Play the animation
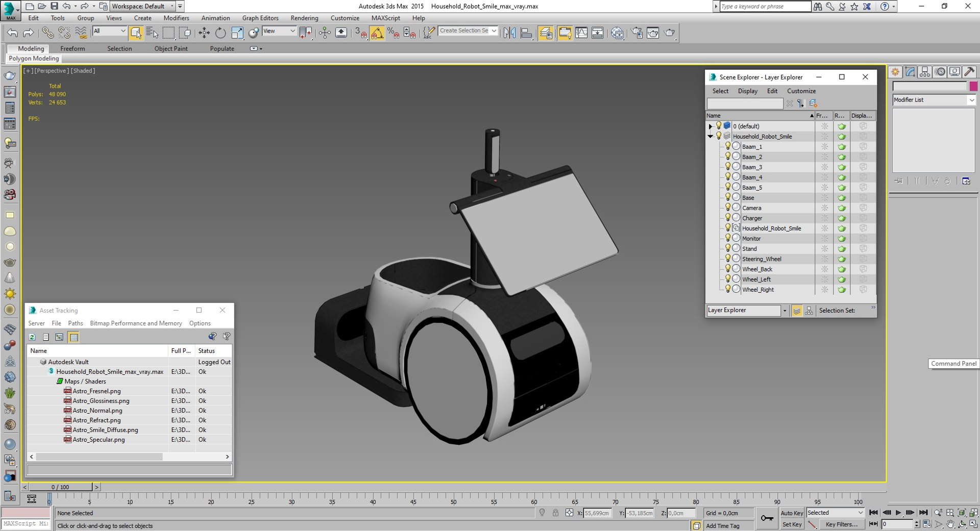Image resolution: width=980 pixels, height=531 pixels. tap(898, 513)
